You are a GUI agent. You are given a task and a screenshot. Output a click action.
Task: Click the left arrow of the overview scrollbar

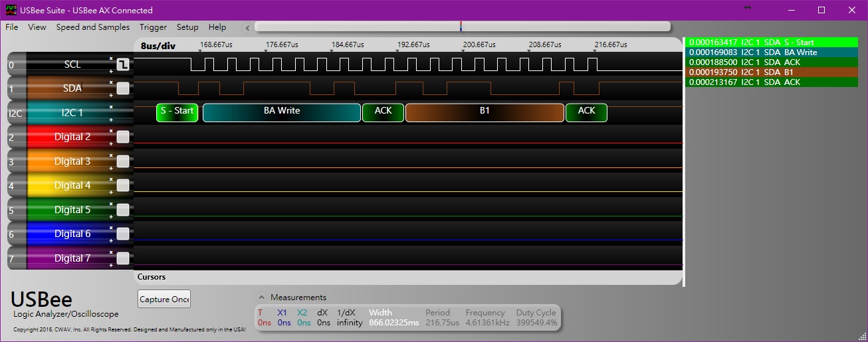(247, 27)
